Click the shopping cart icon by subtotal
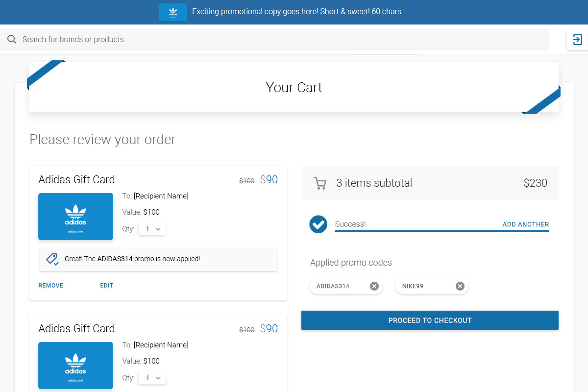Image resolution: width=588 pixels, height=392 pixels. tap(319, 183)
